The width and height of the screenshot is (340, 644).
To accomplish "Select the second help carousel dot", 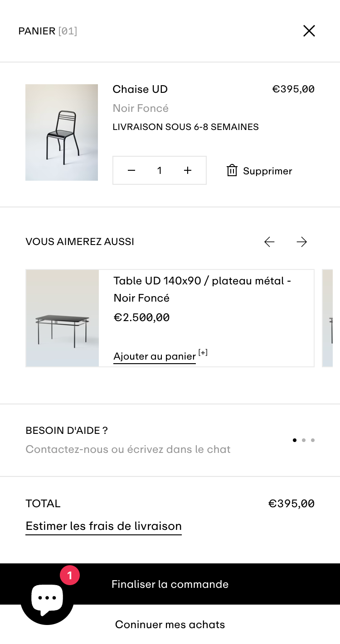I will click(304, 440).
